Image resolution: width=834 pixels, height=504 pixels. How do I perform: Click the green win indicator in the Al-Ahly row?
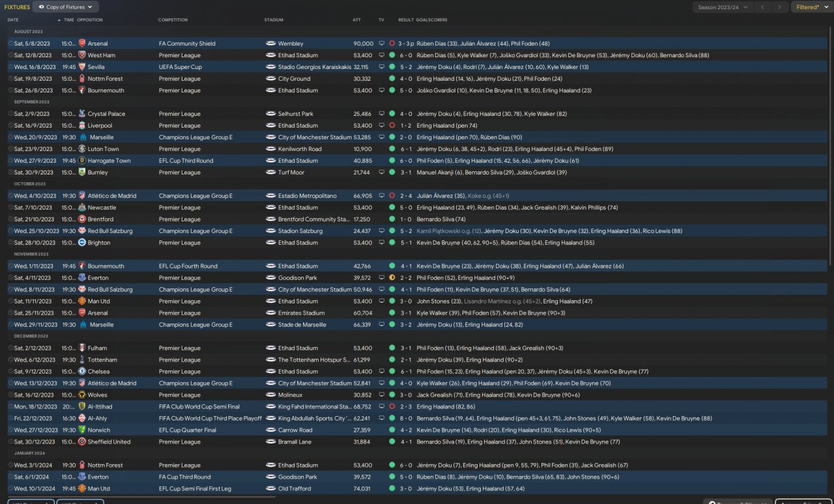[x=392, y=419]
